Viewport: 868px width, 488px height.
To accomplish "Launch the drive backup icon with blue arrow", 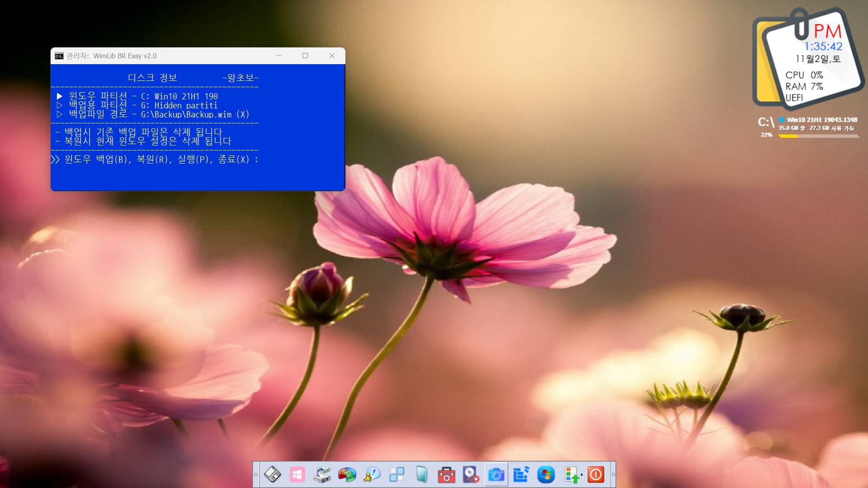I will (x=322, y=474).
